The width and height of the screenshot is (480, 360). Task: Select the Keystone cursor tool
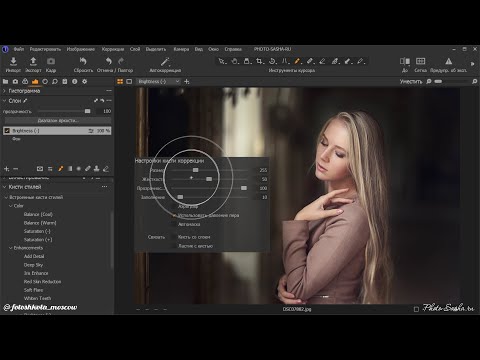point(285,61)
